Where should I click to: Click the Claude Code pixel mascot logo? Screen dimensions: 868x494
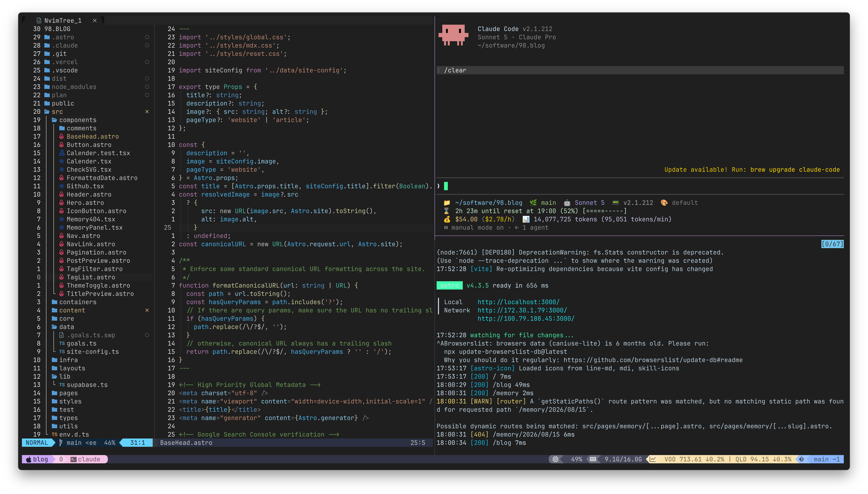(453, 35)
